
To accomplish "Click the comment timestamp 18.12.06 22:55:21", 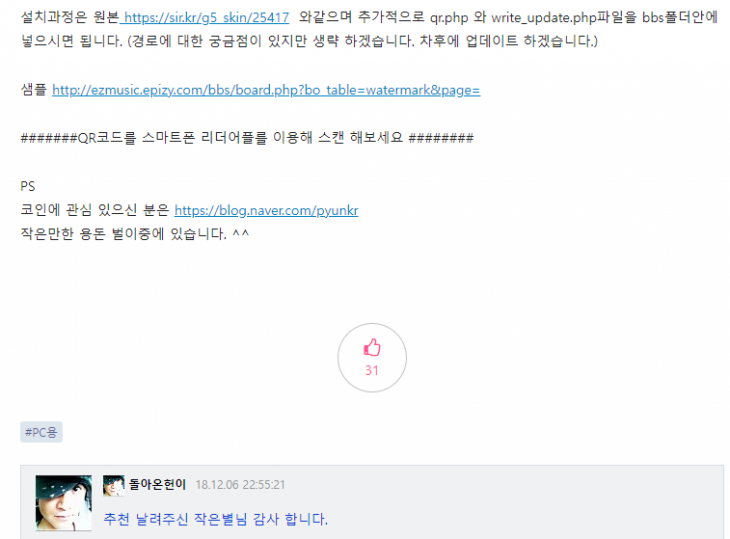I will click(240, 485).
